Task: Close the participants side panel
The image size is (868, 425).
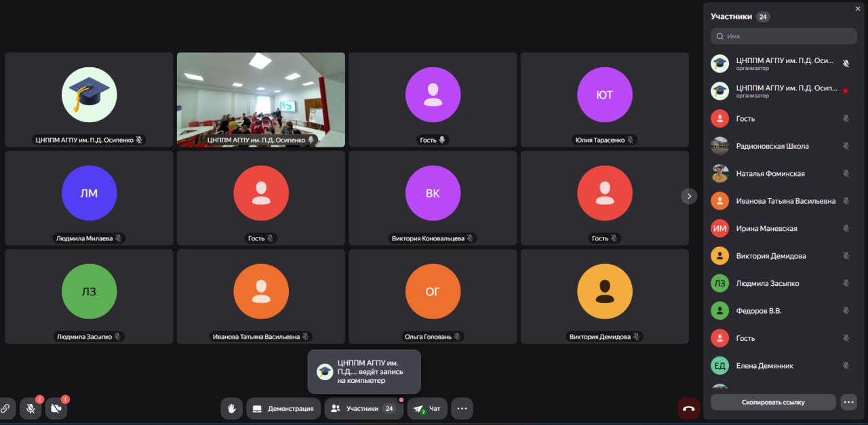Action: click(x=858, y=8)
